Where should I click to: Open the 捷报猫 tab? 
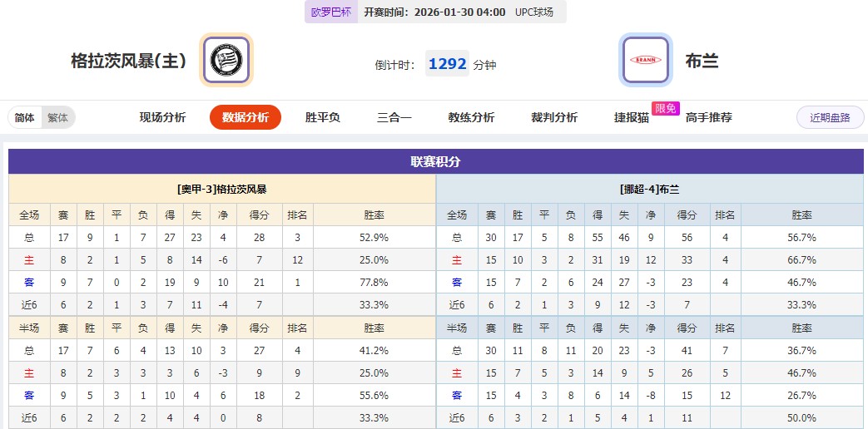(x=631, y=117)
